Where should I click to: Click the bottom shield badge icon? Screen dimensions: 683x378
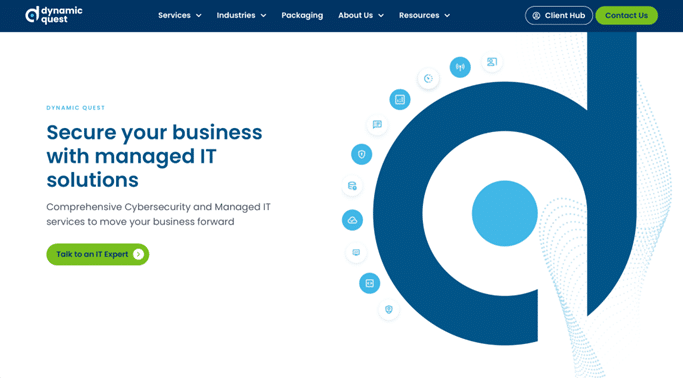389,310
